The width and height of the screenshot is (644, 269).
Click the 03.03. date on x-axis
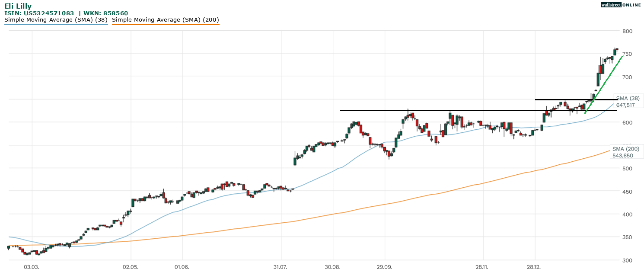[32, 267]
